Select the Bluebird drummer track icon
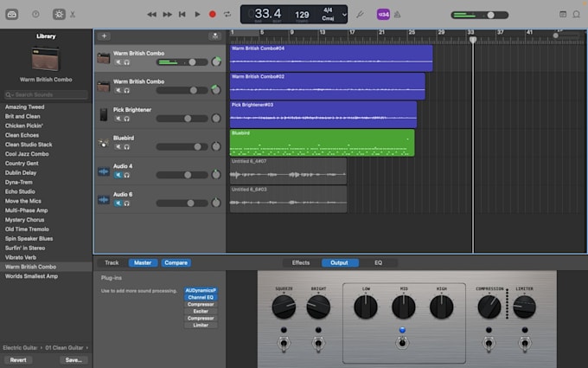Viewport: 588px width, 368px height. (104, 143)
